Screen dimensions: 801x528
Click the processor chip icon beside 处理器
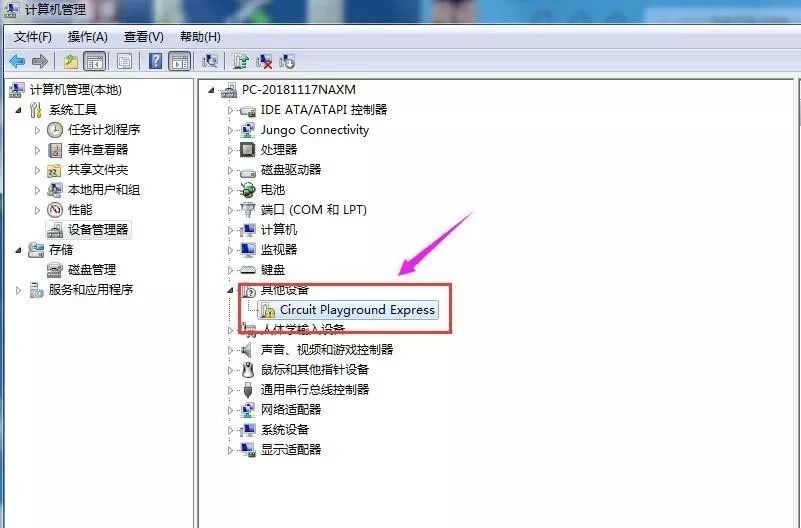click(247, 150)
